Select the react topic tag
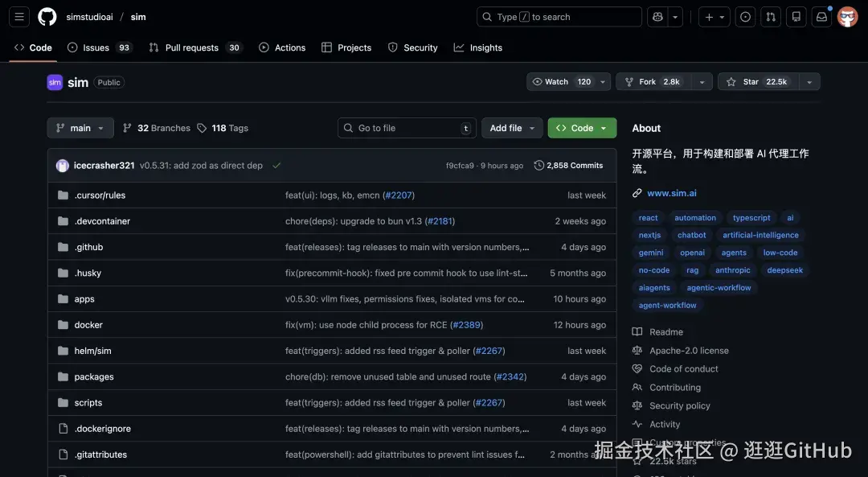Viewport: 868px width, 477px height. coord(649,218)
